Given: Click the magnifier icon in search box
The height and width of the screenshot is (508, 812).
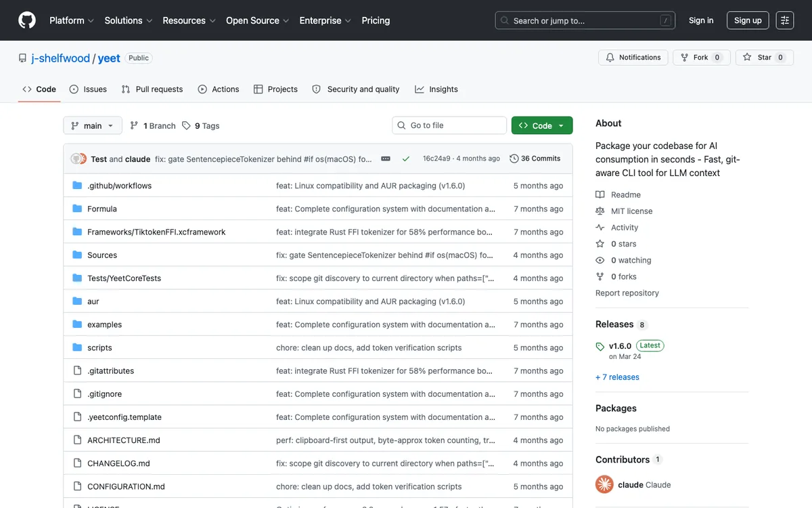Looking at the screenshot, I should click(504, 21).
